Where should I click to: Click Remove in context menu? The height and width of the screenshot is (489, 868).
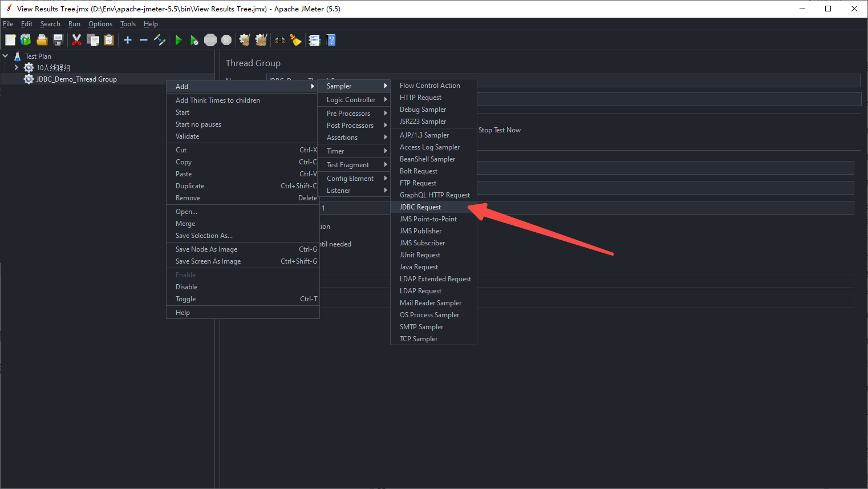coord(242,197)
